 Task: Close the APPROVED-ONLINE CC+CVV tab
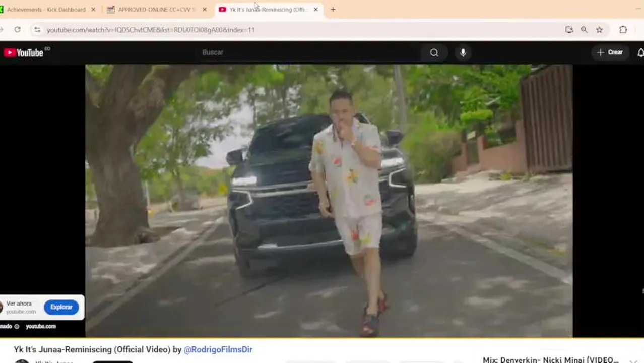click(x=204, y=10)
